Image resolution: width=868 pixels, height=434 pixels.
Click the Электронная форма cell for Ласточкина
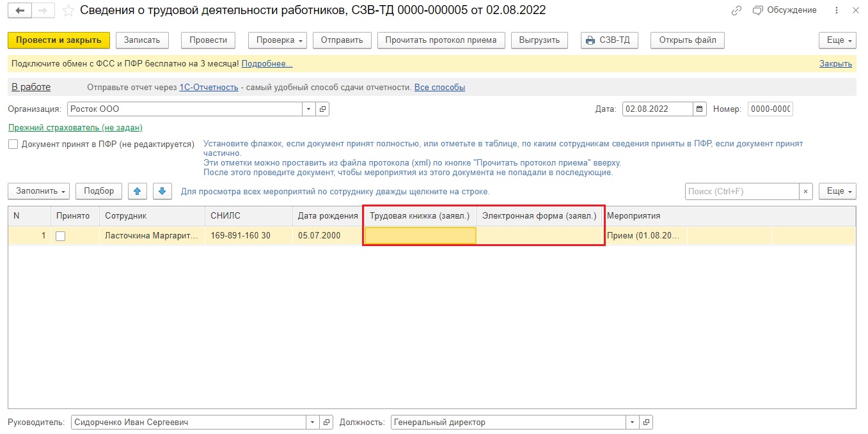[540, 236]
